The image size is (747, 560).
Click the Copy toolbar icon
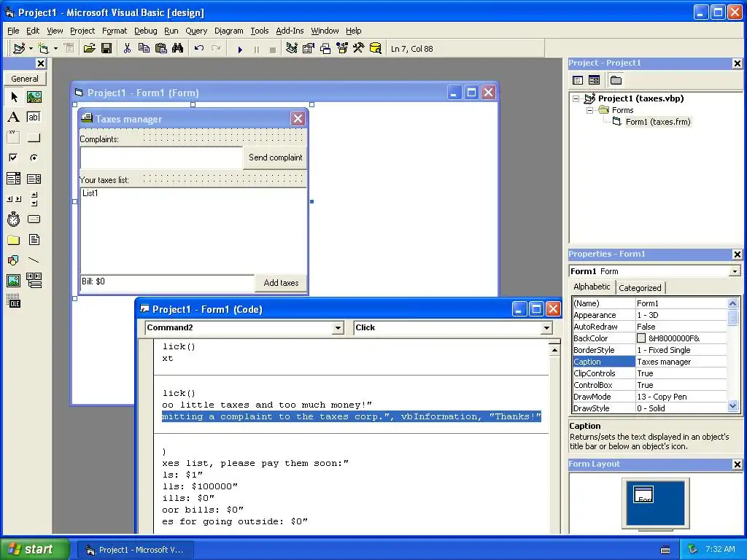pyautogui.click(x=144, y=48)
